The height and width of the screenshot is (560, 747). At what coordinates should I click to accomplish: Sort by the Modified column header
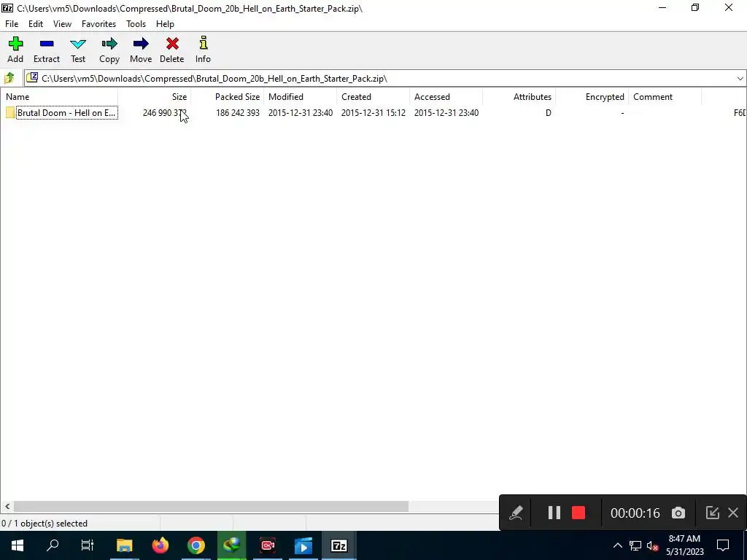[300, 97]
